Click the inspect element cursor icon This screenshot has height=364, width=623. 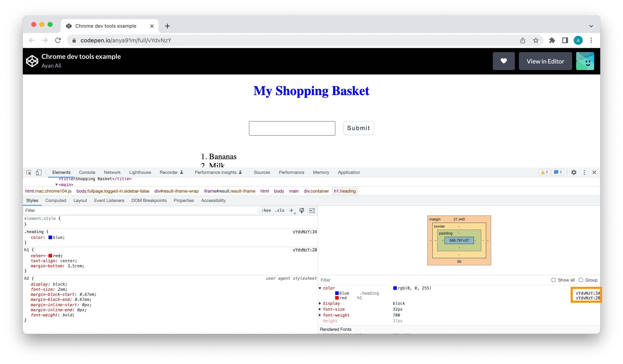point(29,172)
